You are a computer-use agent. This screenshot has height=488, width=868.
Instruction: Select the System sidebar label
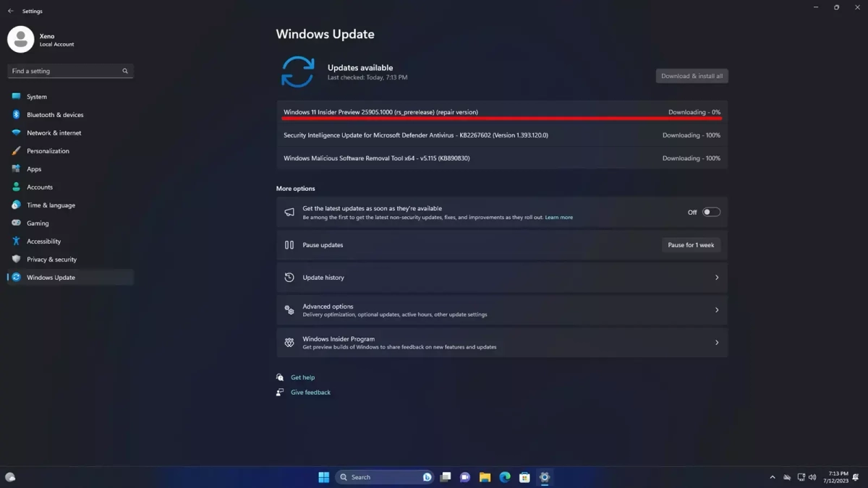point(37,97)
